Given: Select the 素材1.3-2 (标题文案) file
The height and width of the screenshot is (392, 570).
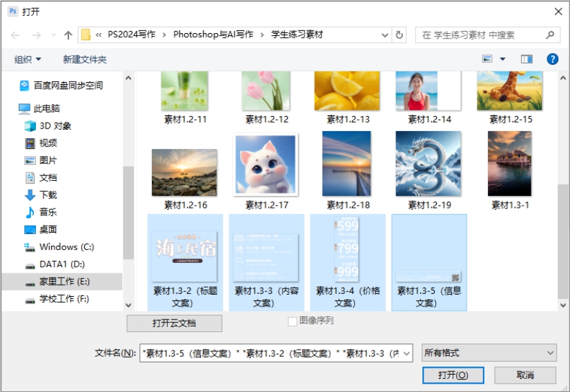Looking at the screenshot, I should tap(185, 262).
